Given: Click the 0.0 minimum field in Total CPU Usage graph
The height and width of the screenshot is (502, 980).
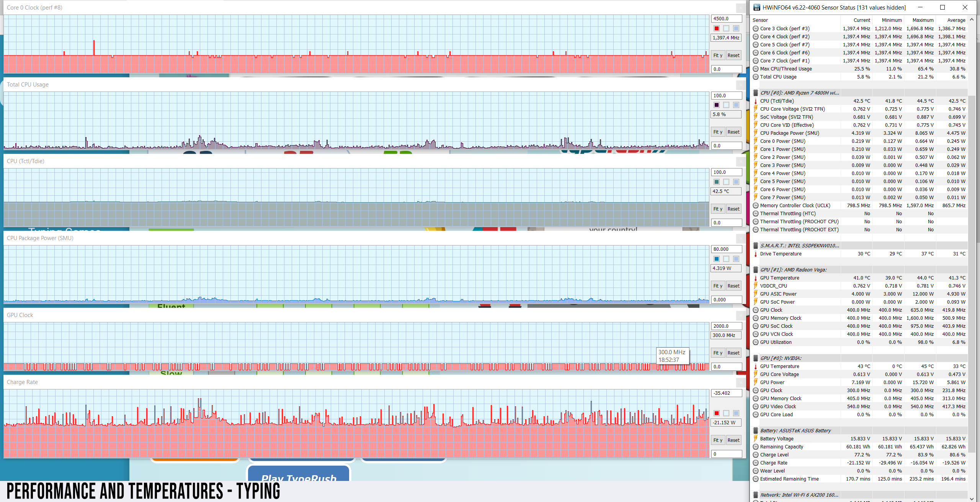Looking at the screenshot, I should [x=727, y=146].
